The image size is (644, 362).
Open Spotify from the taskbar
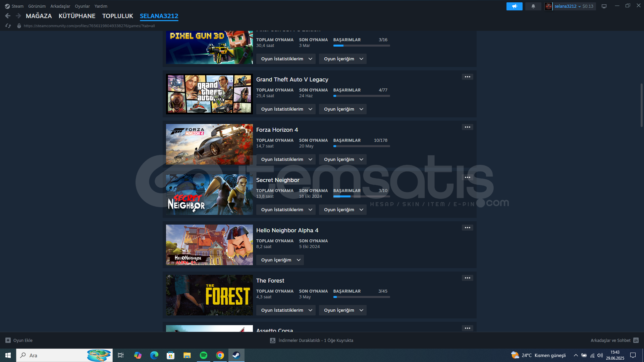(x=203, y=355)
